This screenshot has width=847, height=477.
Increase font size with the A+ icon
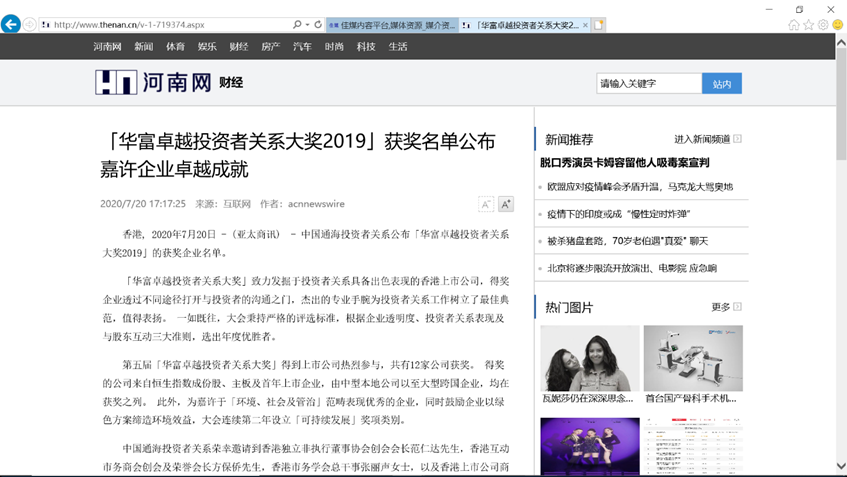506,204
